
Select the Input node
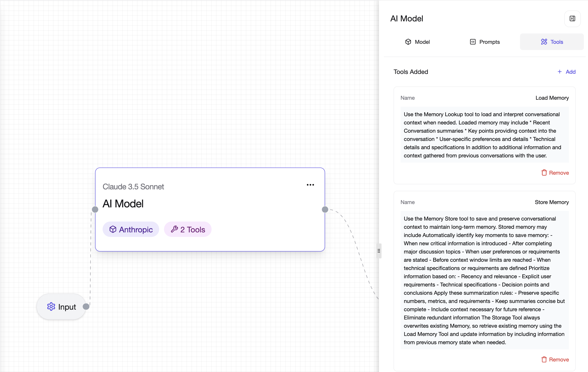tap(62, 307)
